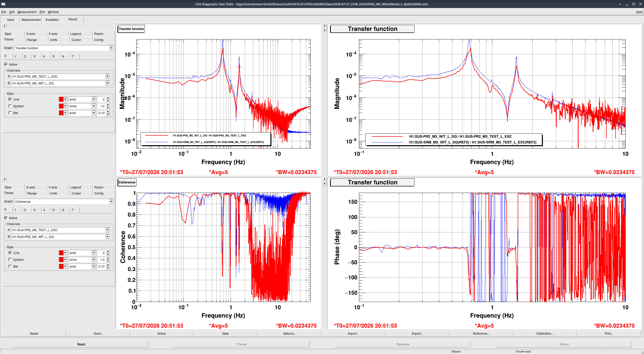Expand channel A dropdown in upper panel
Image resolution: width=644 pixels, height=354 pixels.
(x=107, y=76)
